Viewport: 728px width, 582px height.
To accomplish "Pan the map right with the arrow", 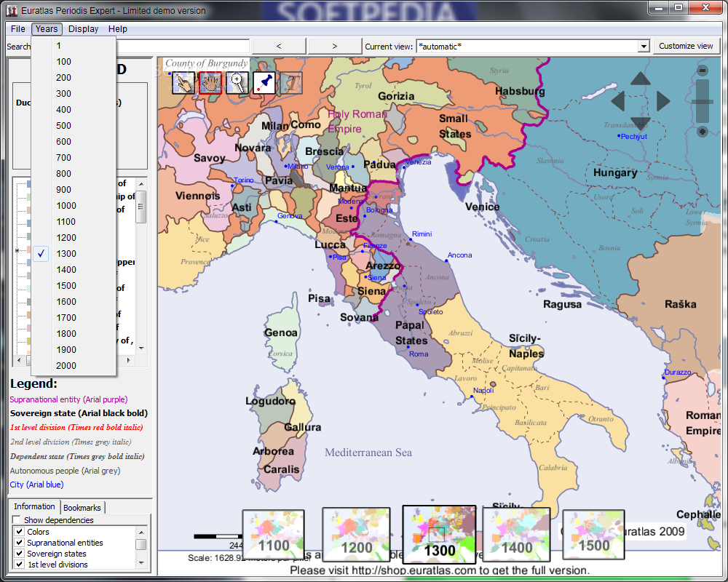I will coord(663,101).
